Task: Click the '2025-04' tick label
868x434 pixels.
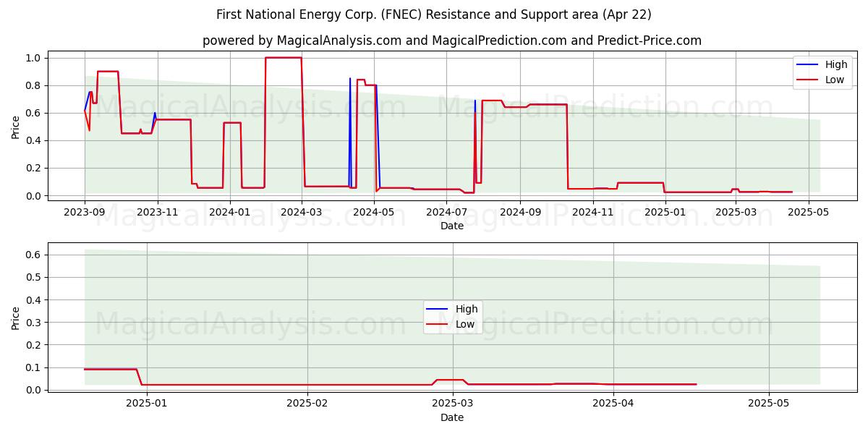Action: point(613,403)
